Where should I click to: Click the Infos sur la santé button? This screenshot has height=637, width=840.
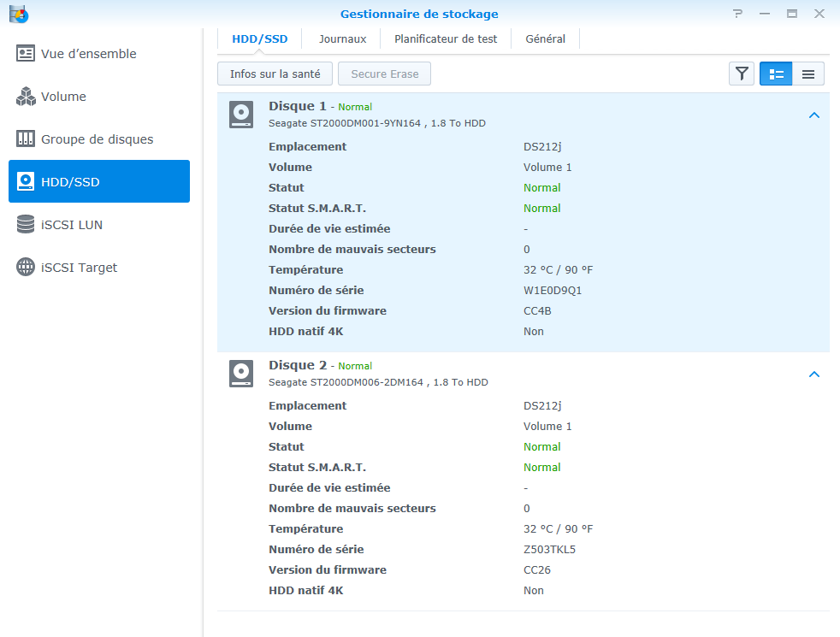click(275, 74)
